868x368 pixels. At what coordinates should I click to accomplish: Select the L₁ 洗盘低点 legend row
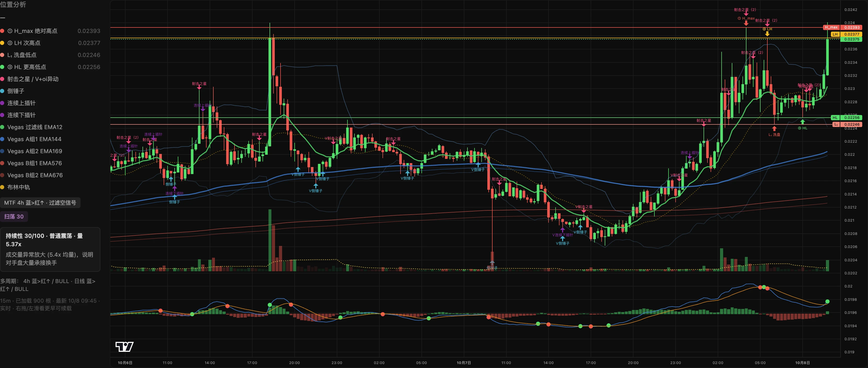(x=50, y=55)
